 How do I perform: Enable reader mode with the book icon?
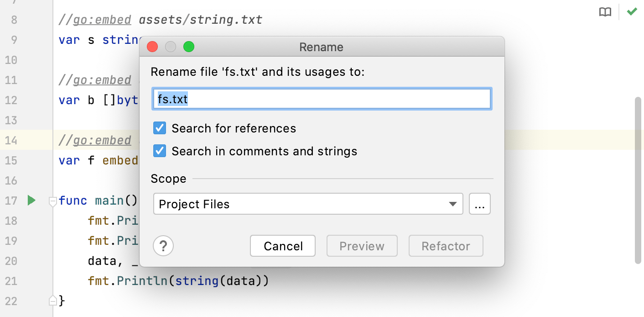605,12
